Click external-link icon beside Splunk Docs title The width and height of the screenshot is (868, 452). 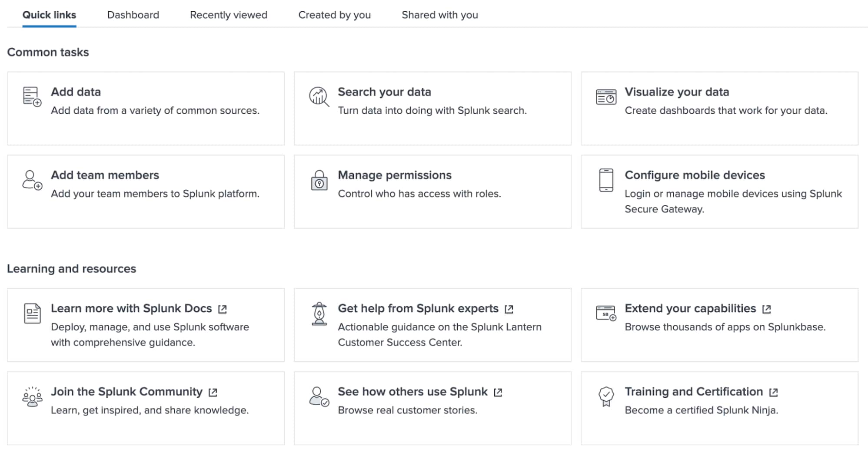(x=223, y=309)
